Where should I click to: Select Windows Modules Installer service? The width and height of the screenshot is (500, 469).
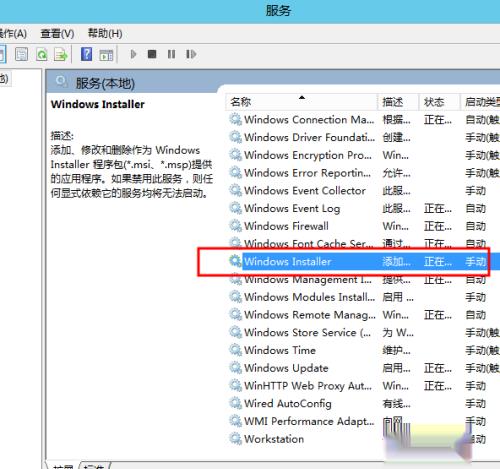coord(364,297)
